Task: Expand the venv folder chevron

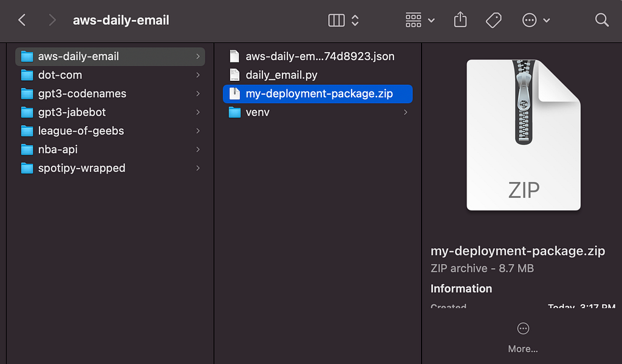Action: coord(405,112)
